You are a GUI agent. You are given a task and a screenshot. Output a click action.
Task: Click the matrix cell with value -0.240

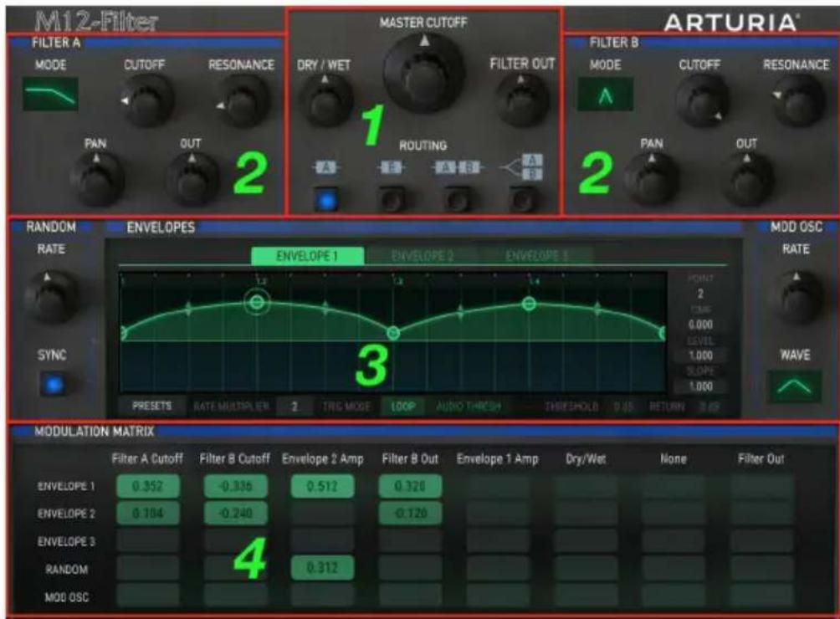[235, 513]
